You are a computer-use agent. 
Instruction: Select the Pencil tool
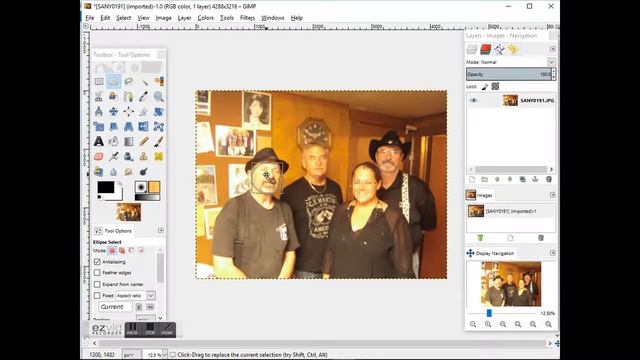click(x=144, y=142)
